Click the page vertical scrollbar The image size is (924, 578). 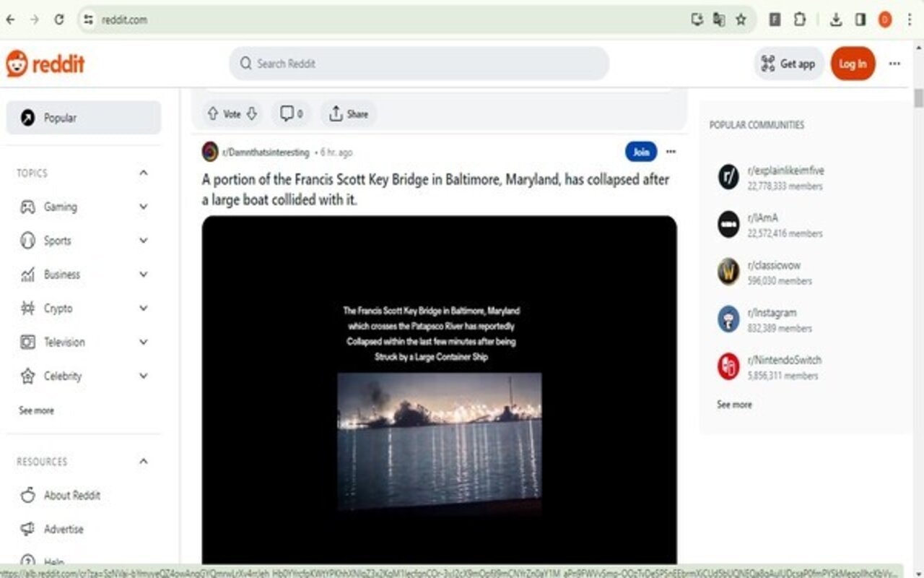pos(918,99)
